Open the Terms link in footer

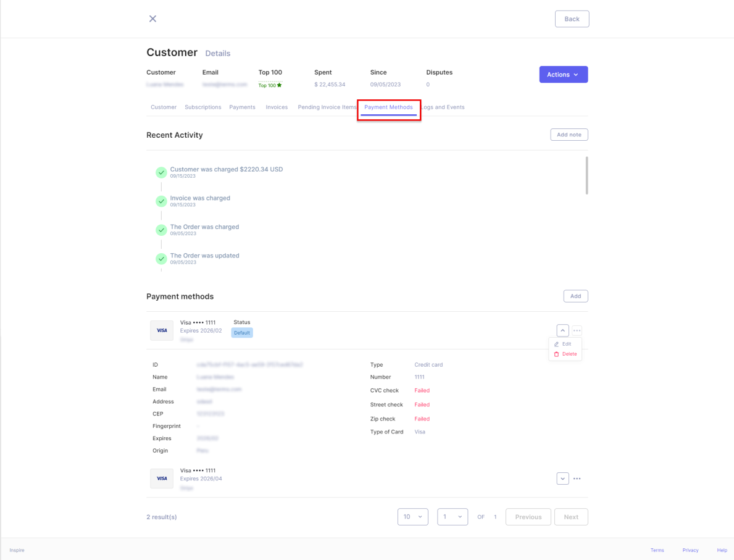(657, 550)
